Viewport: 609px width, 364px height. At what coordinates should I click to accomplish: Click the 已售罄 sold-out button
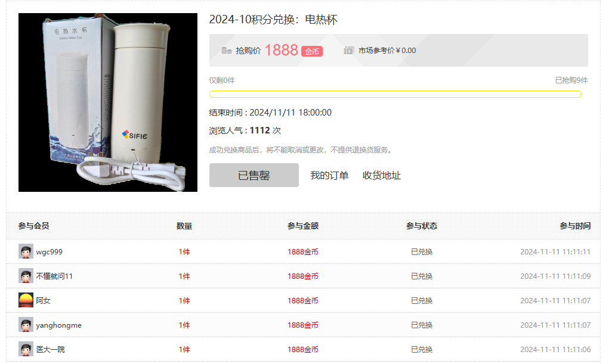tap(254, 175)
